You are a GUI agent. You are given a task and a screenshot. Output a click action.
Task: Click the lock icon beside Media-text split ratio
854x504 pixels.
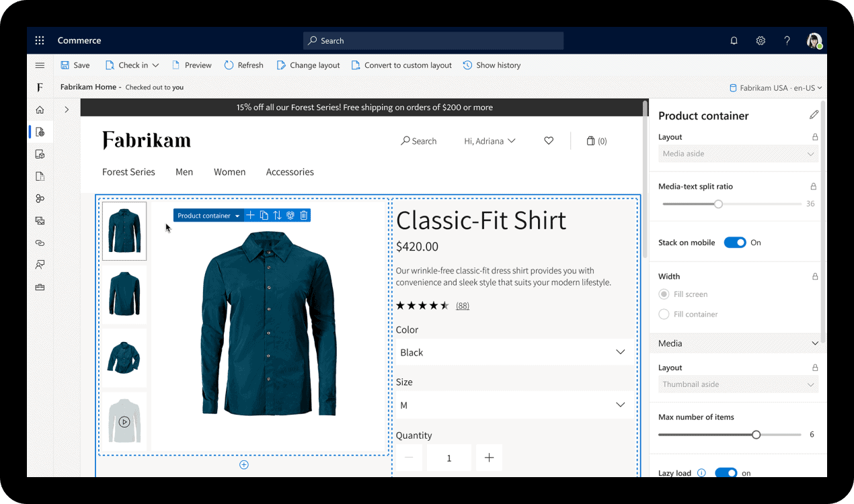tap(813, 187)
